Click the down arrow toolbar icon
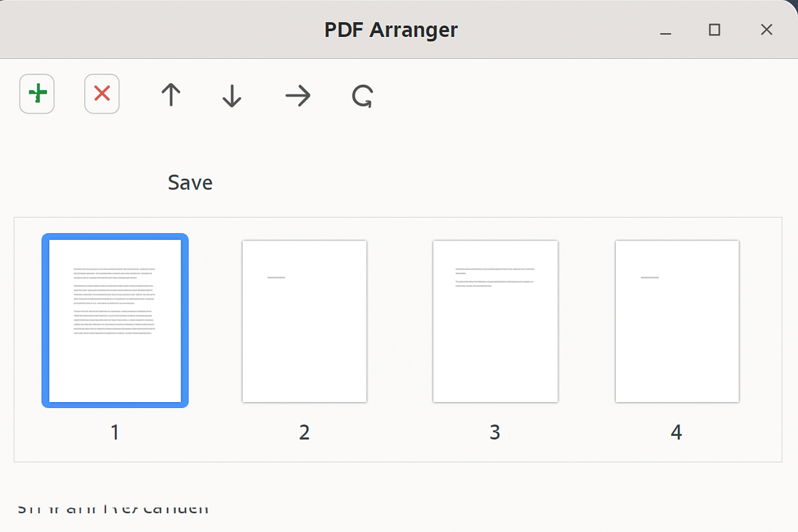 (232, 96)
